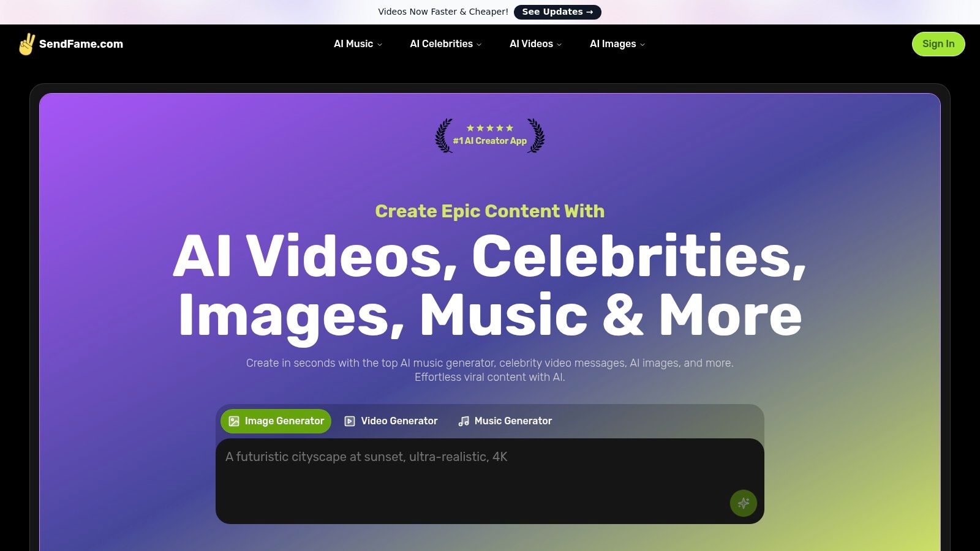
Task: Expand the AI Images dropdown chevron
Action: 642,44
